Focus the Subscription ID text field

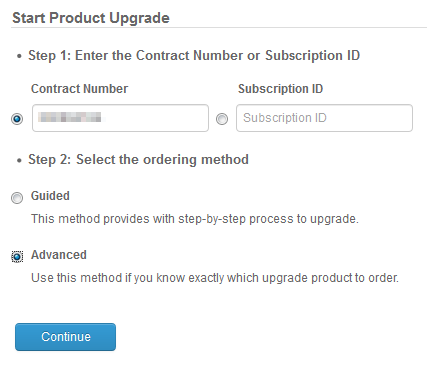click(324, 118)
